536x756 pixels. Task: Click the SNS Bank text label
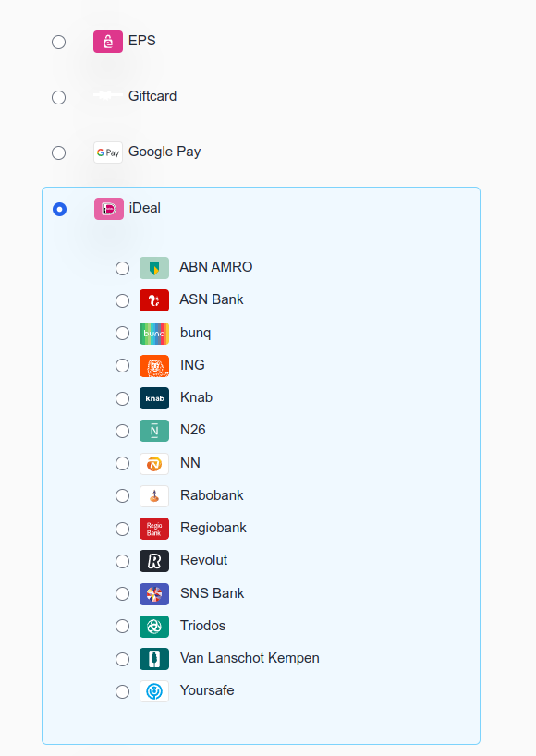point(212,593)
